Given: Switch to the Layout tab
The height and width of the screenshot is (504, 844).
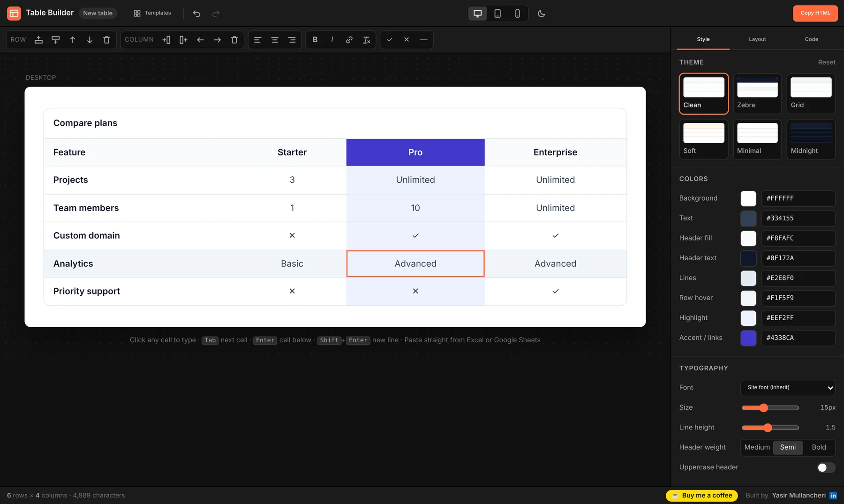Looking at the screenshot, I should click(x=757, y=39).
